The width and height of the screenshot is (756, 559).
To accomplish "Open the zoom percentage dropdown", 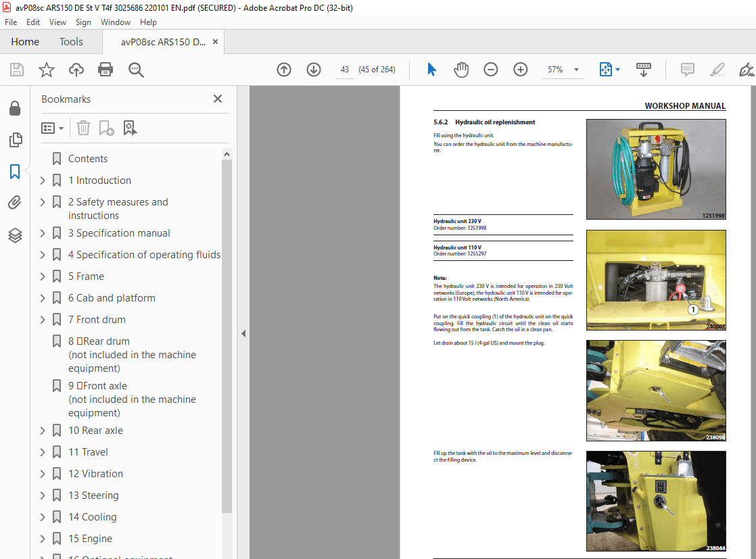I will (x=576, y=70).
